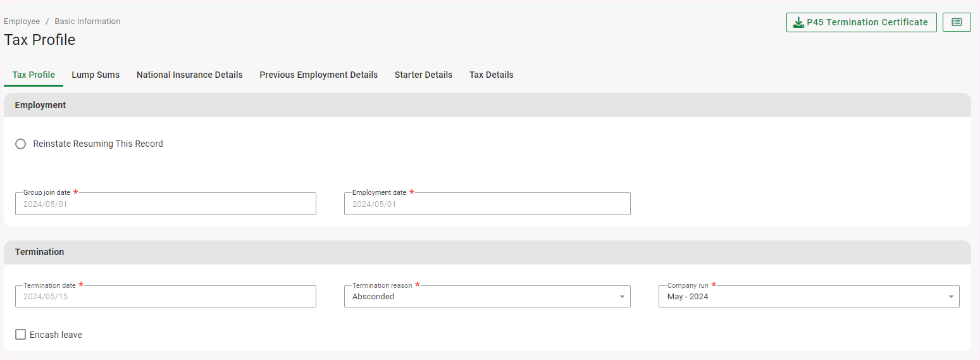Screen dimensions: 980x360
Task: Focus the Employment date field
Action: [487, 204]
